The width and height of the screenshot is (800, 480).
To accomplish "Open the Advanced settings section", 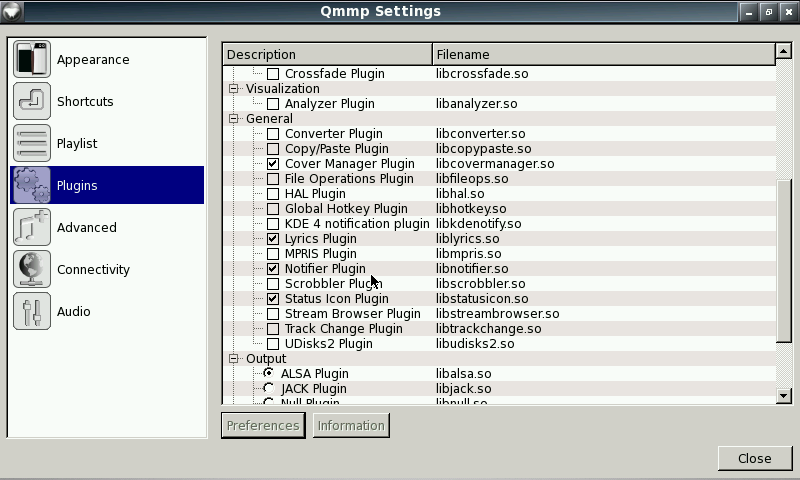I will coord(107,227).
